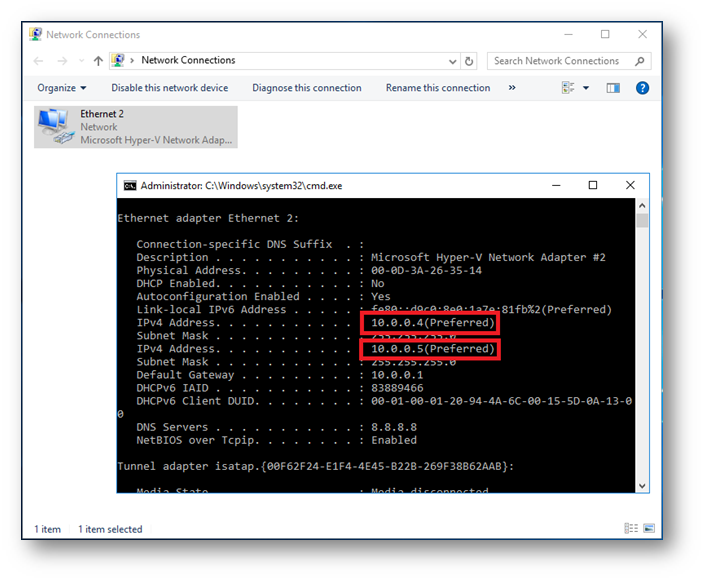Select the Ethernet 2 network adapter
This screenshot has height=582, width=705.
point(135,127)
